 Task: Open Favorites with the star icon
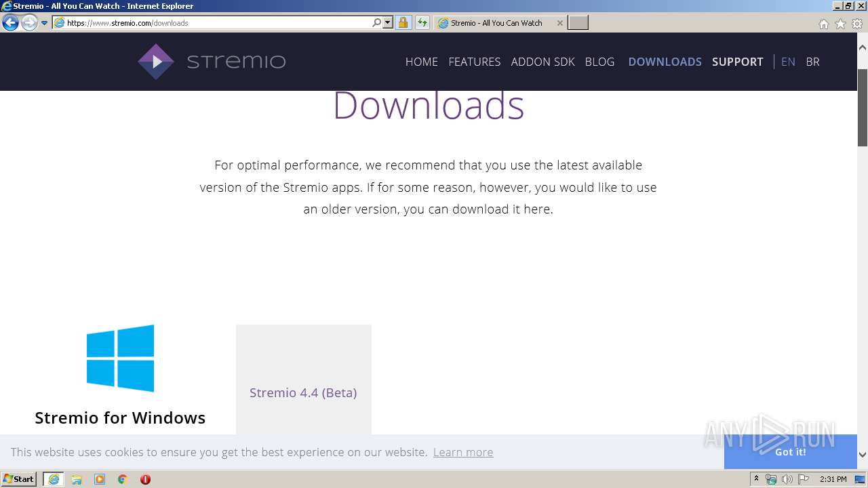(840, 24)
